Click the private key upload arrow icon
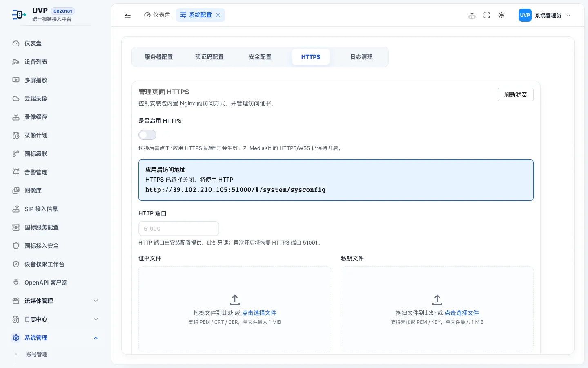This screenshot has width=588, height=368. click(437, 300)
